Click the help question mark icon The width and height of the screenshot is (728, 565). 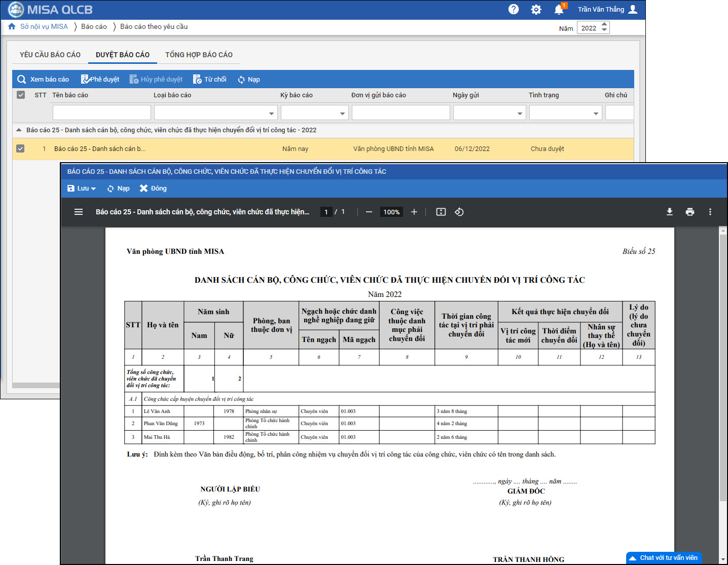[514, 9]
